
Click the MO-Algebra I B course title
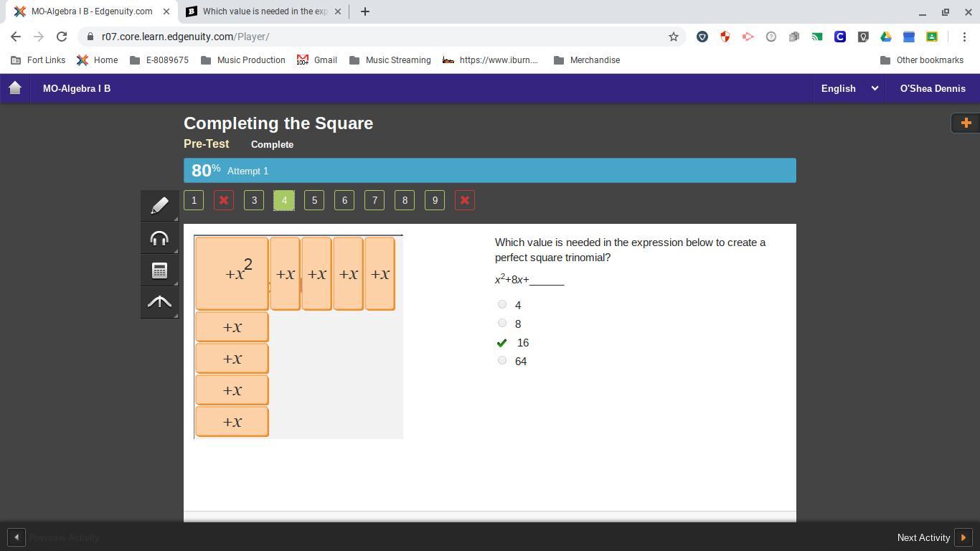[77, 88]
